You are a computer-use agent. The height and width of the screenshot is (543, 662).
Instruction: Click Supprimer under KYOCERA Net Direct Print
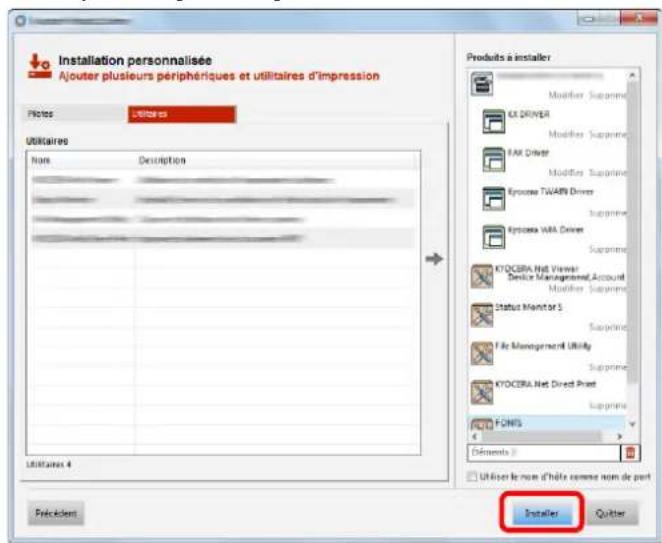[x=608, y=405]
